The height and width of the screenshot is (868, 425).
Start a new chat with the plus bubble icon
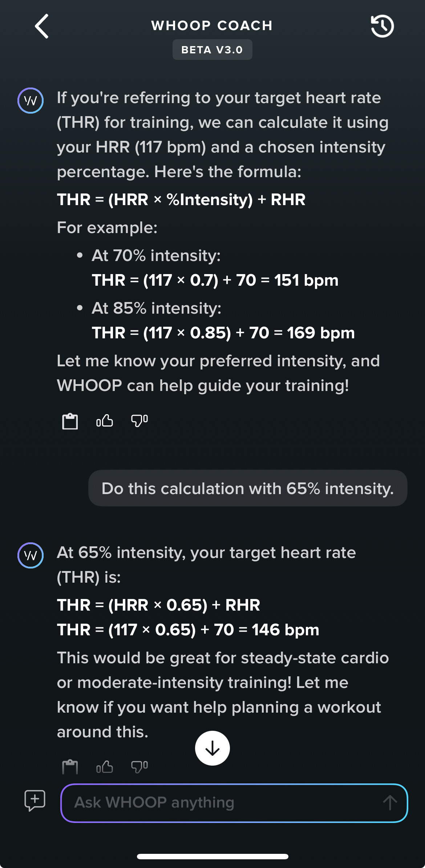pos(35,800)
